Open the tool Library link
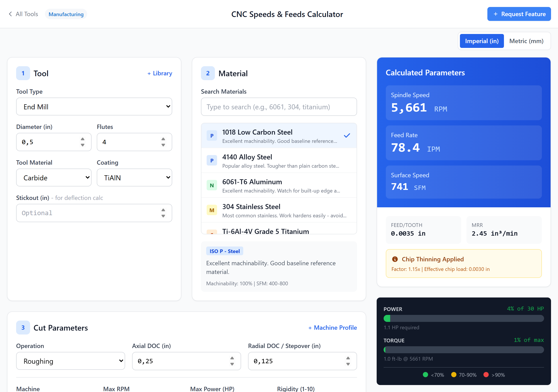This screenshot has height=392, width=558. click(160, 73)
